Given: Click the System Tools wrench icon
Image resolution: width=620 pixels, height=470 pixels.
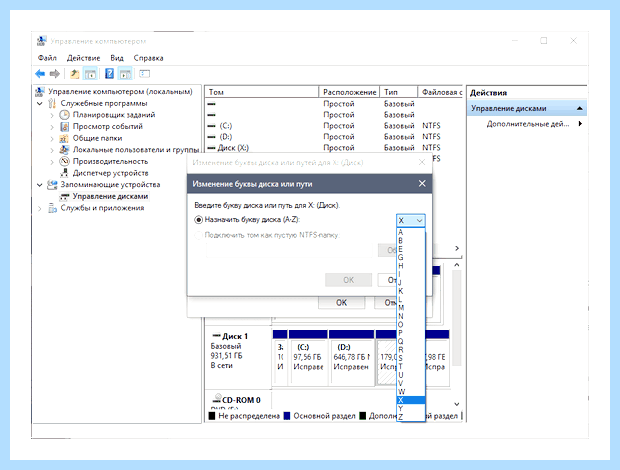Looking at the screenshot, I should click(x=52, y=104).
